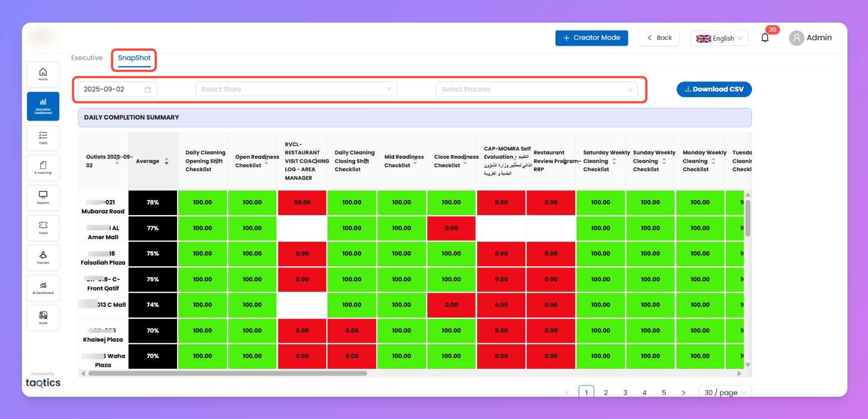Click the RVCL-Restaurant Visit Coaching Log column header
868x419 pixels.
click(x=302, y=161)
